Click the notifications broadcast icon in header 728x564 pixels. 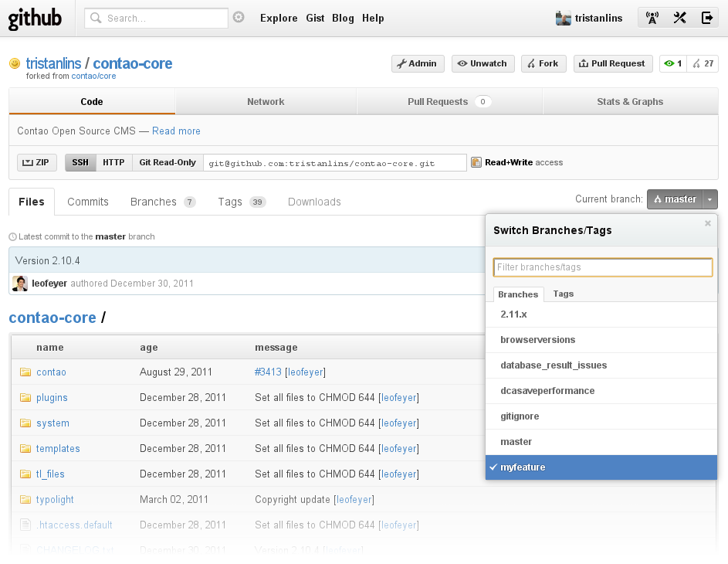click(x=652, y=19)
